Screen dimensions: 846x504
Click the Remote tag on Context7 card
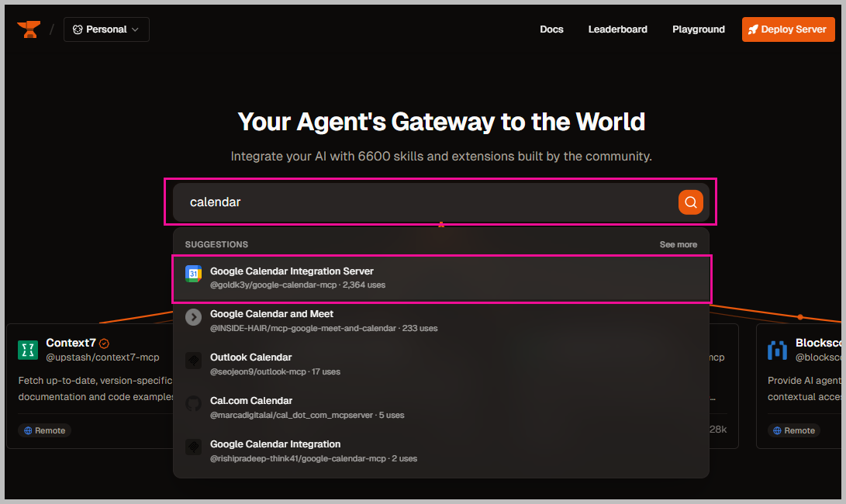point(44,430)
